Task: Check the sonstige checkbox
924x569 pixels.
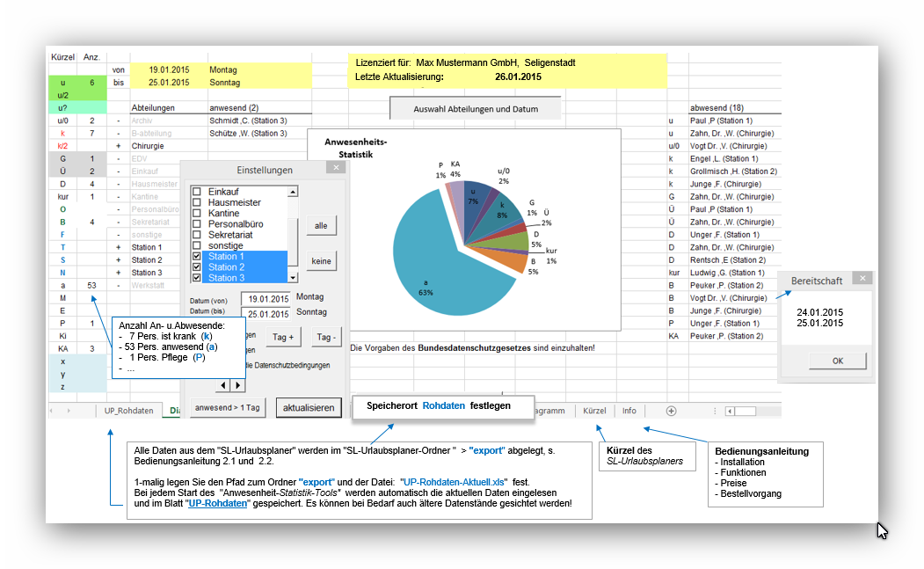Action: pos(197,245)
